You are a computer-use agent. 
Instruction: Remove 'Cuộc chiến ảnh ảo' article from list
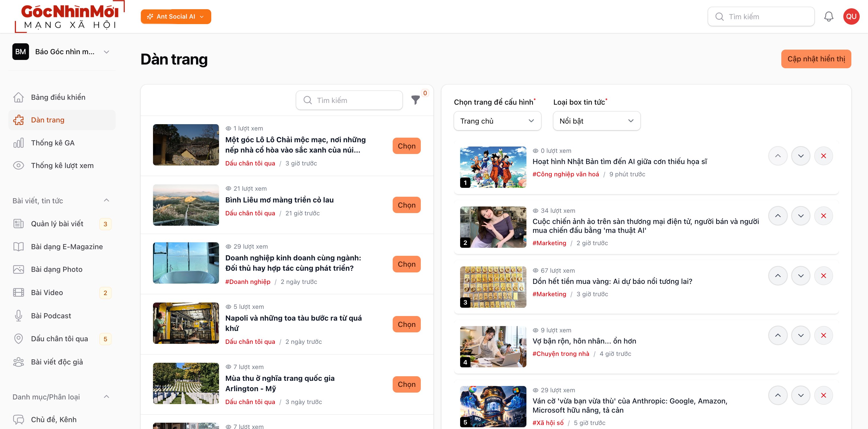(824, 216)
